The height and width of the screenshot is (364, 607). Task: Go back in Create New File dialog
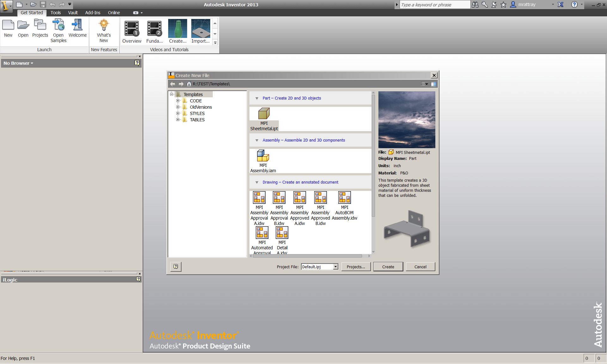pyautogui.click(x=172, y=84)
